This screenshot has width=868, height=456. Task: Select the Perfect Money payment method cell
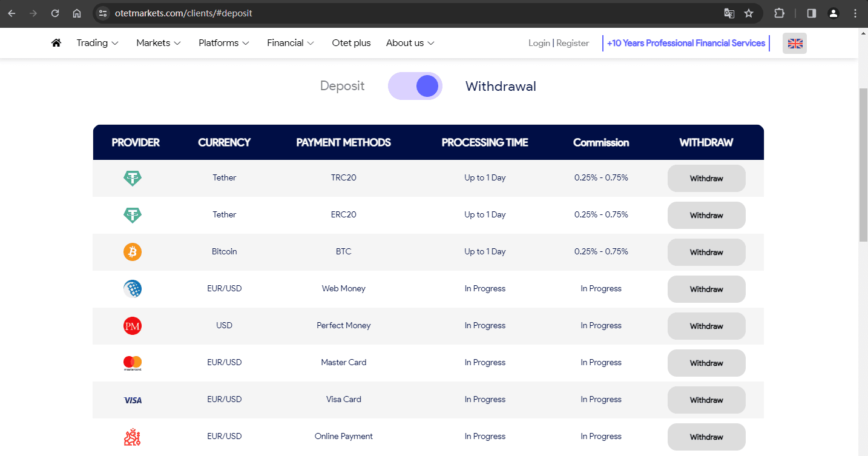click(343, 326)
